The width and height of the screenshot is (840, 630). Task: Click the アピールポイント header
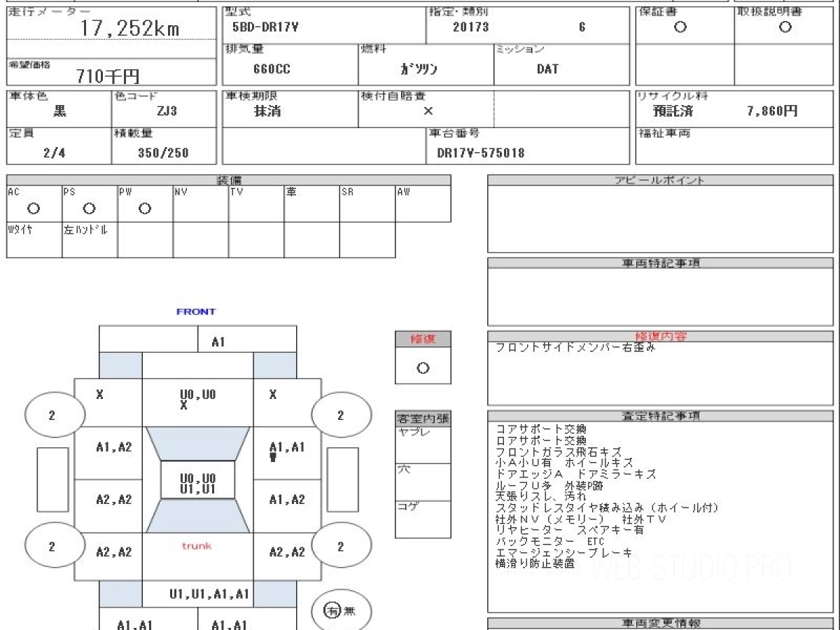(x=660, y=180)
